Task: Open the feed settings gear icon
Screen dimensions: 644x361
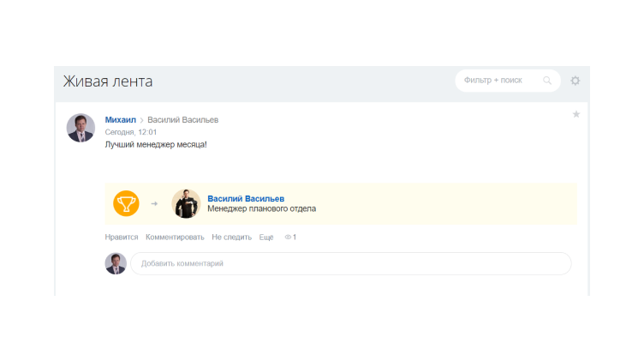Action: [x=575, y=81]
